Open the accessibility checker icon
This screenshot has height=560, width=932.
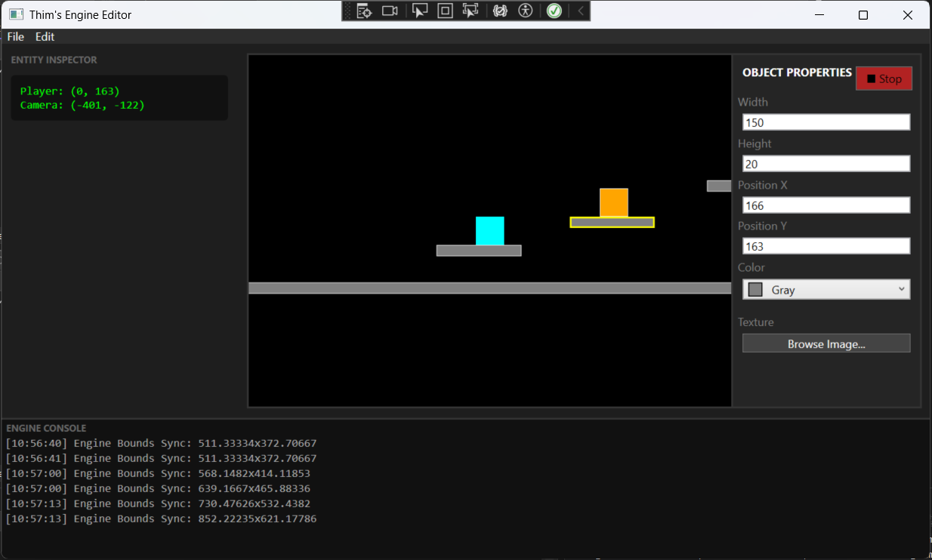coord(526,11)
